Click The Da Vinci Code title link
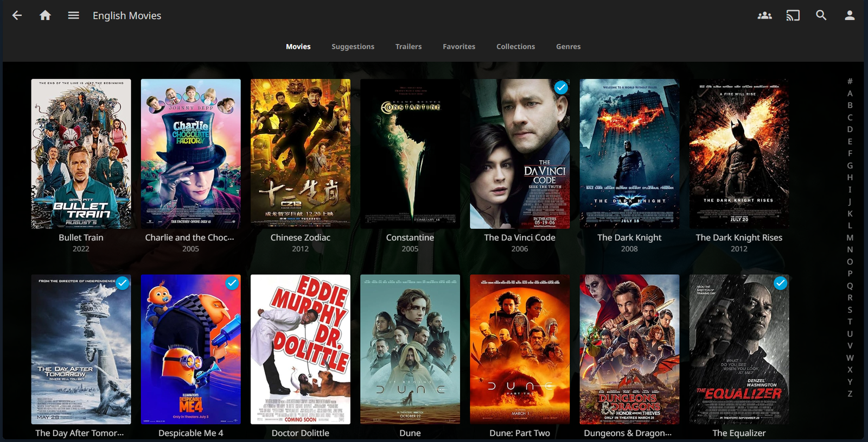The width and height of the screenshot is (868, 442). (x=520, y=237)
